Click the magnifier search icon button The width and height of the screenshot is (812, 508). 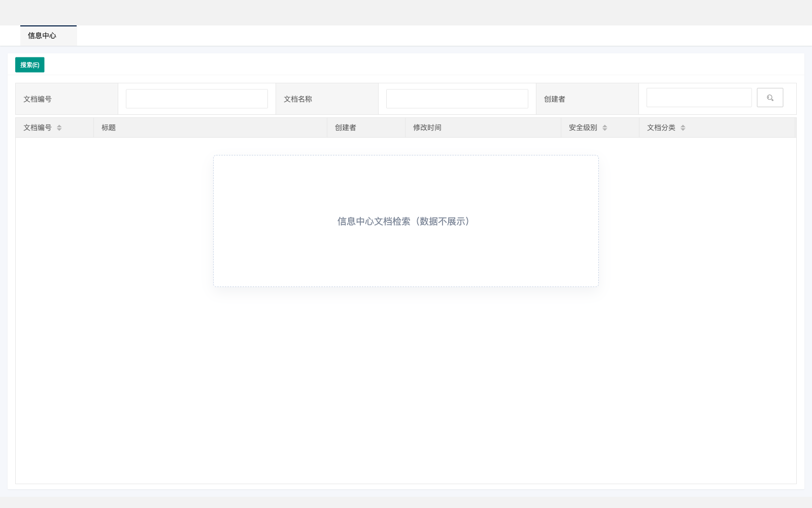770,98
